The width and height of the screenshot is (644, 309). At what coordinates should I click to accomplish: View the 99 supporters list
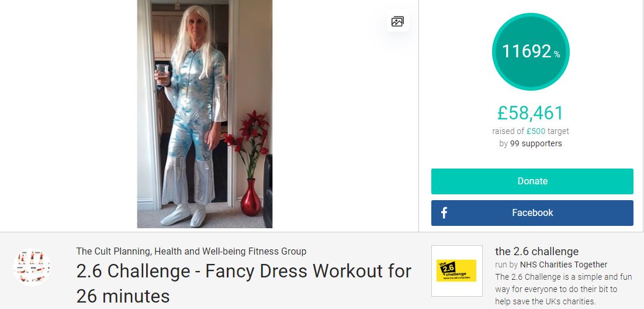[536, 143]
